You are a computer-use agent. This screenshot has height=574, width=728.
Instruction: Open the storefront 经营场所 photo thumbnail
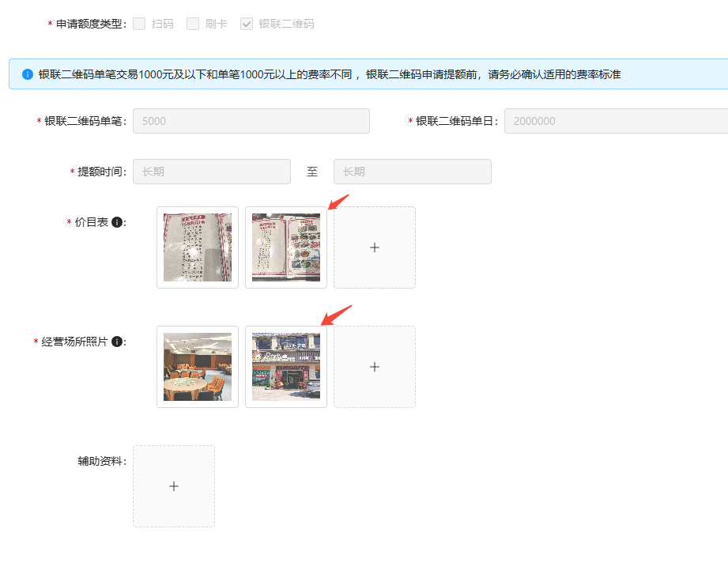286,367
